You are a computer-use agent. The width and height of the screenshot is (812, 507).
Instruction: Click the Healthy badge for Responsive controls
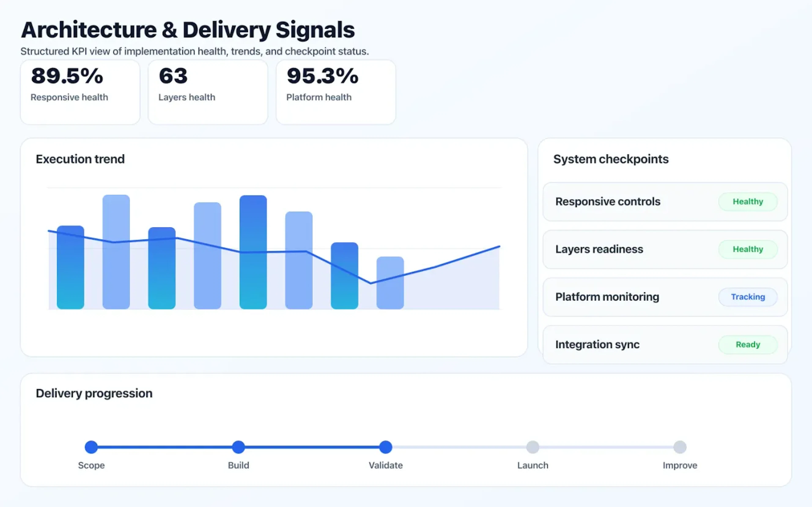(x=748, y=202)
